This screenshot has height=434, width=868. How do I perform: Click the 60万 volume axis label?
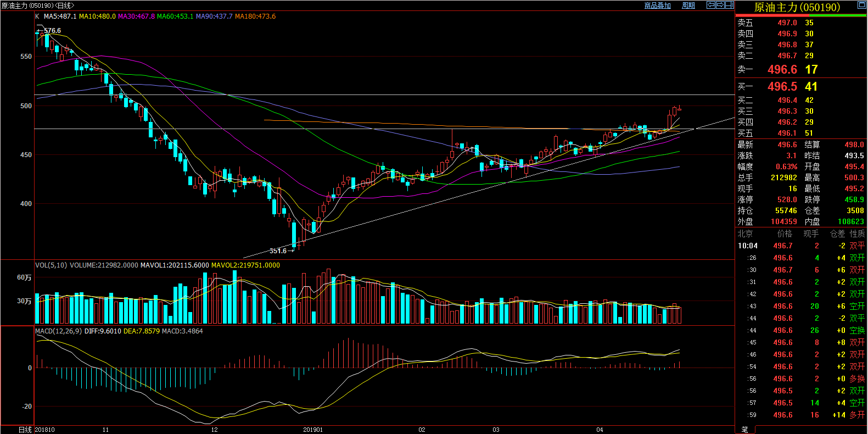point(24,278)
